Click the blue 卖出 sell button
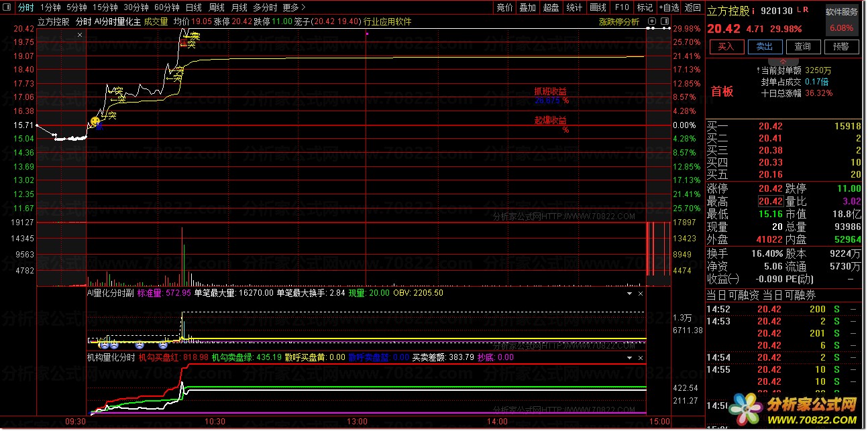Screen dimensions: 868x431 [765, 46]
